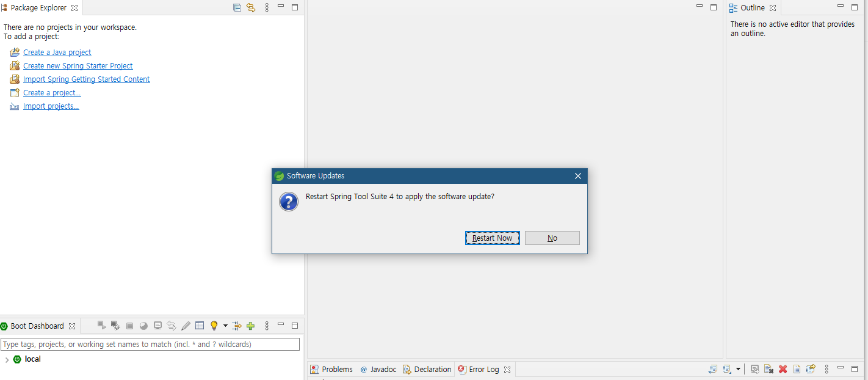Switch to the Problems tab
868x380 pixels.
click(x=331, y=370)
